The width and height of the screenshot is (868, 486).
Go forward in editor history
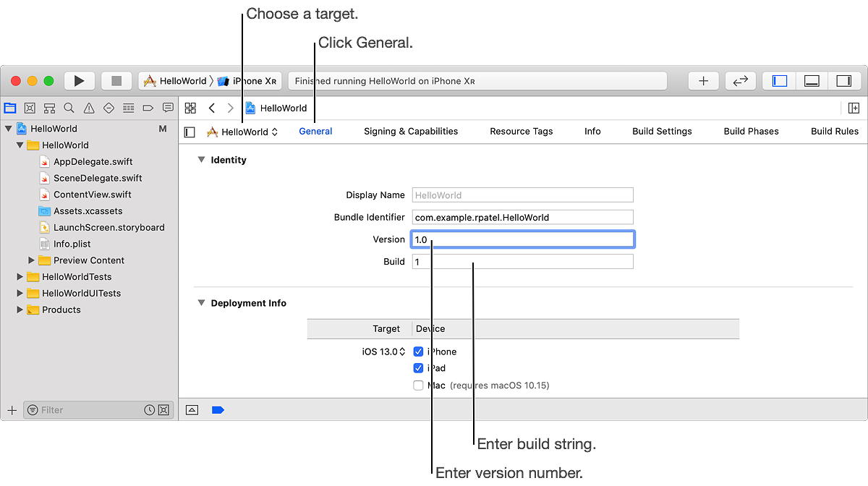[231, 108]
